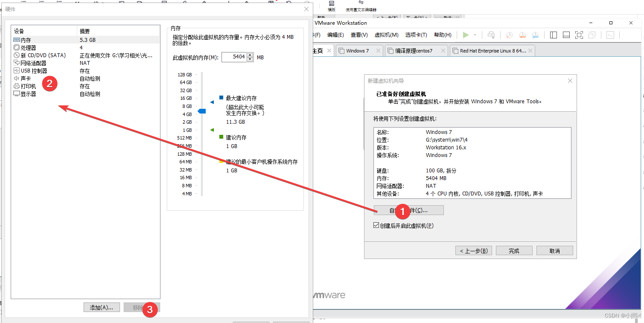Select the 处理器 device in hardware list
Image resolution: width=644 pixels, height=323 pixels.
85,48
